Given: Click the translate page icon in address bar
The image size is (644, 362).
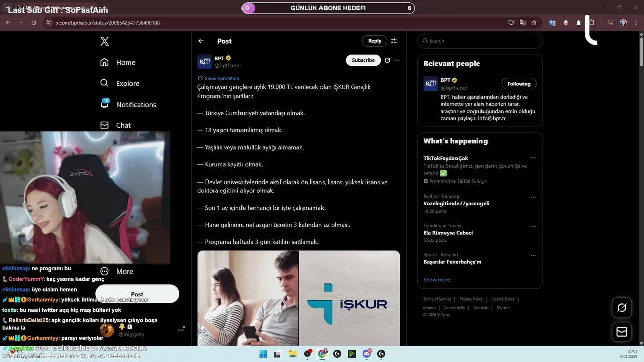Looking at the screenshot, I should coord(523,23).
